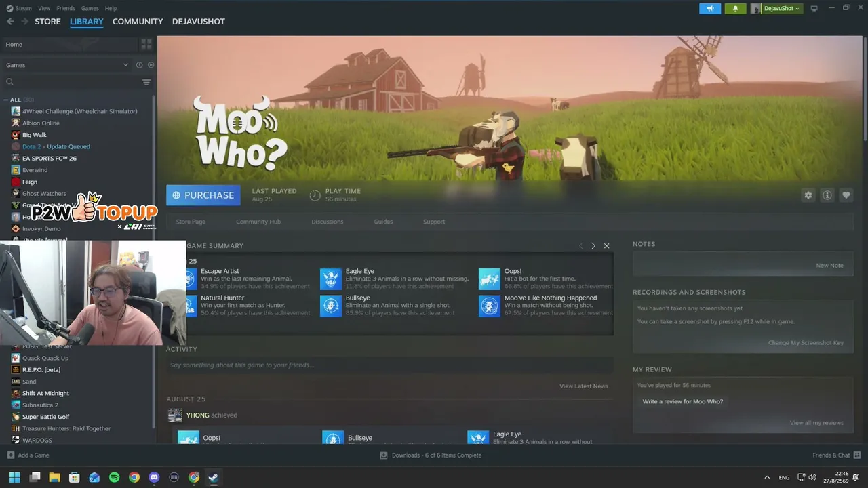Image resolution: width=868 pixels, height=488 pixels.
Task: Click Write a review for Moo Who?
Action: tap(683, 401)
